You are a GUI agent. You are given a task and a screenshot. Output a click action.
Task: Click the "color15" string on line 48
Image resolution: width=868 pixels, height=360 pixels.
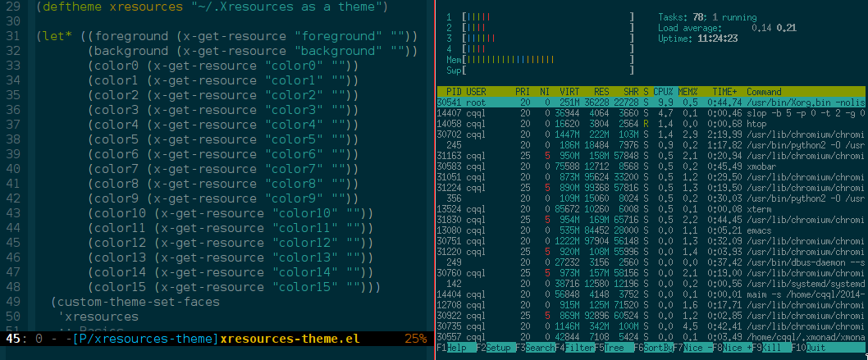[305, 287]
